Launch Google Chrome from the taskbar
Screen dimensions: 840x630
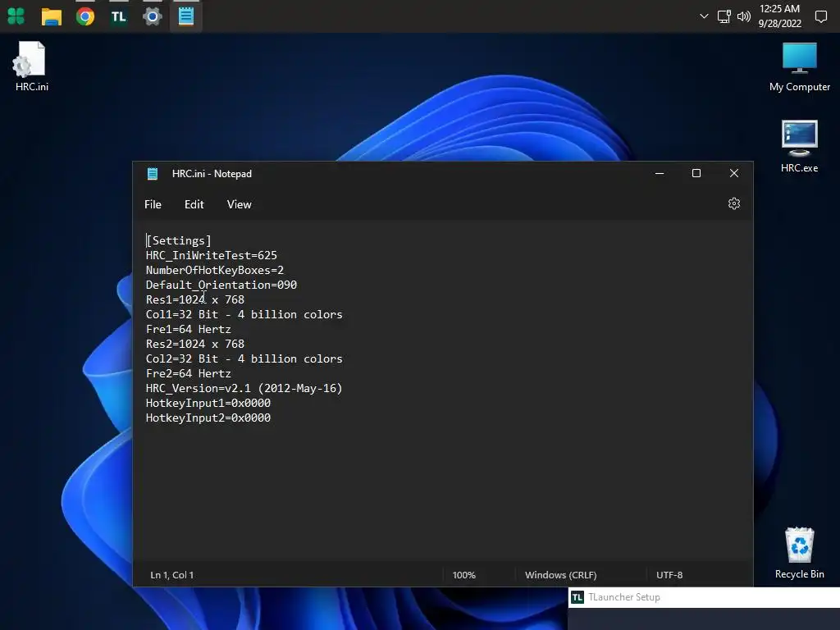coord(85,16)
